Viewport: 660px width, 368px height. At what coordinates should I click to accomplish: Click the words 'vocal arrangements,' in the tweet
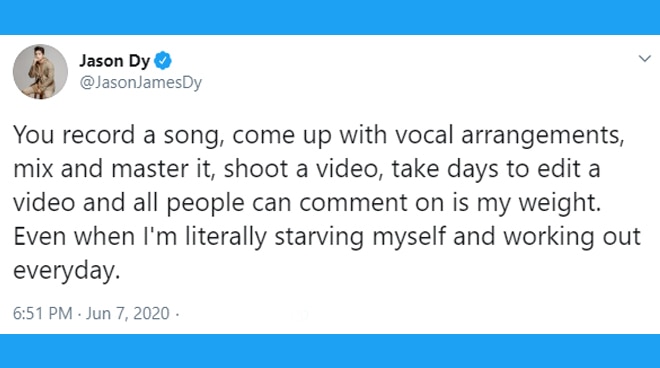click(x=509, y=136)
